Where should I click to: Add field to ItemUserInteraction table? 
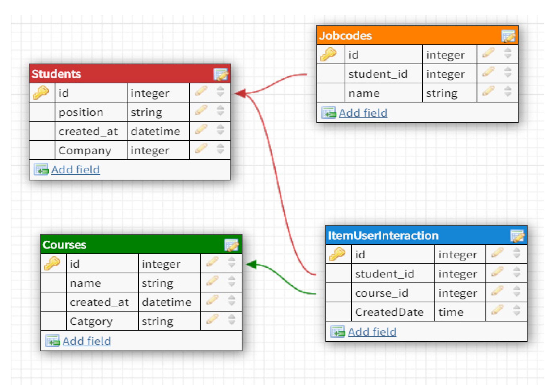click(372, 332)
